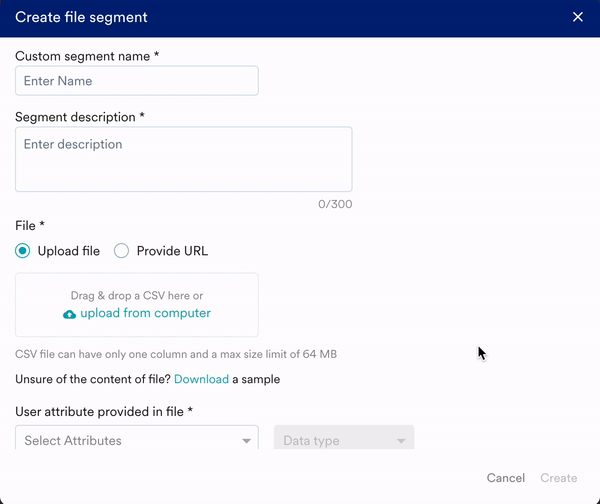Click the cloud upload icon
Image resolution: width=600 pixels, height=504 pixels.
69,314
